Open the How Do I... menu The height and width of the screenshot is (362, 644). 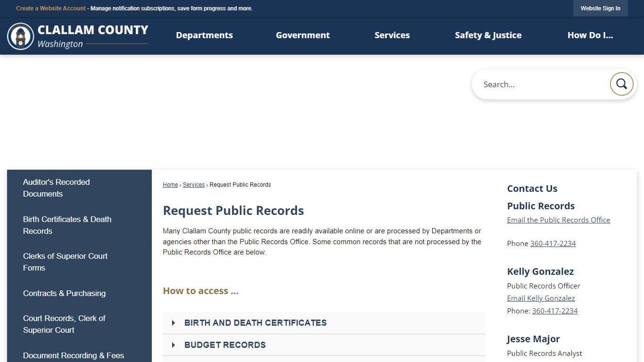(590, 35)
